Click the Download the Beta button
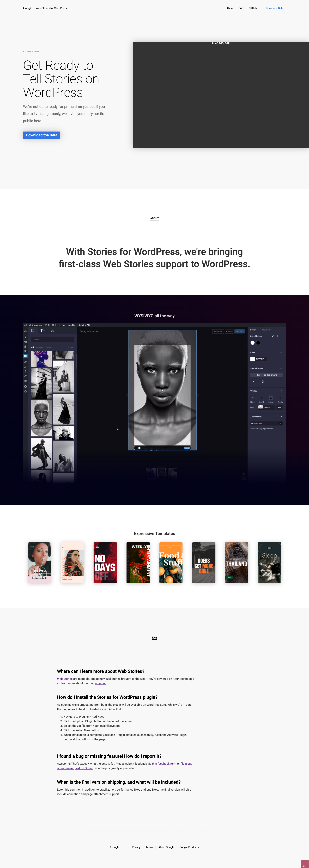Image resolution: width=309 pixels, height=868 pixels. pyautogui.click(x=42, y=135)
